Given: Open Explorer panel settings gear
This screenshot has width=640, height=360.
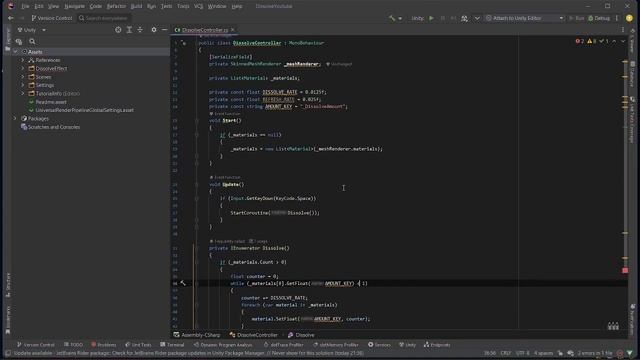Looking at the screenshot, I should pos(154,30).
